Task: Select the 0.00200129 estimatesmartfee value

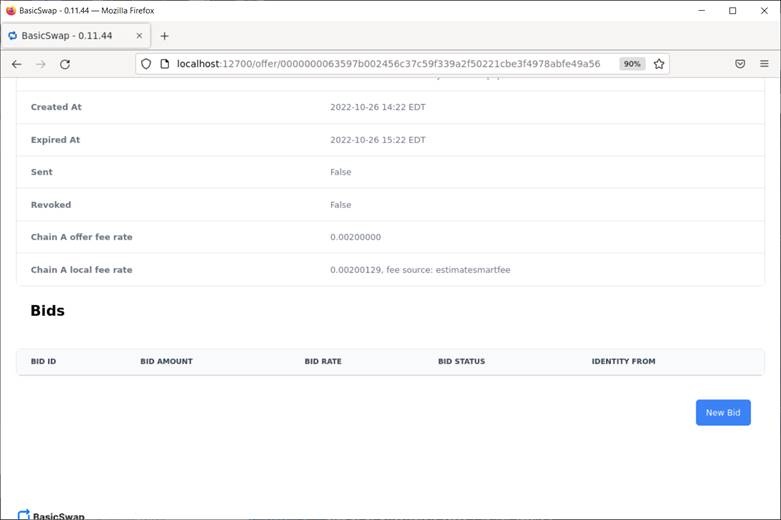Action: 420,270
